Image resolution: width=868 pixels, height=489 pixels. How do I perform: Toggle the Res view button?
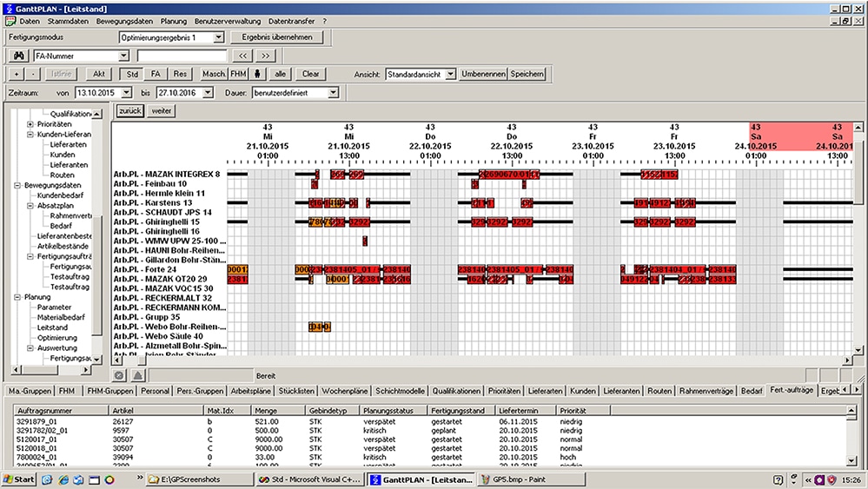click(180, 74)
